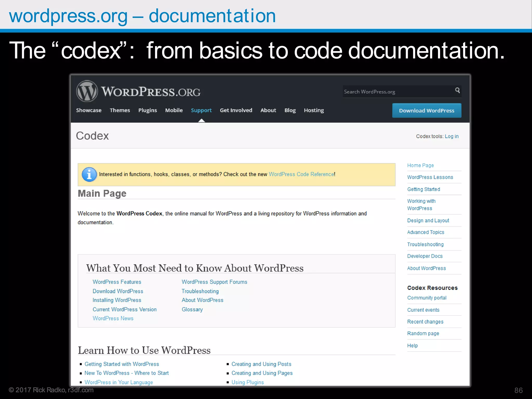Open Advanced Topics sidebar link

426,232
